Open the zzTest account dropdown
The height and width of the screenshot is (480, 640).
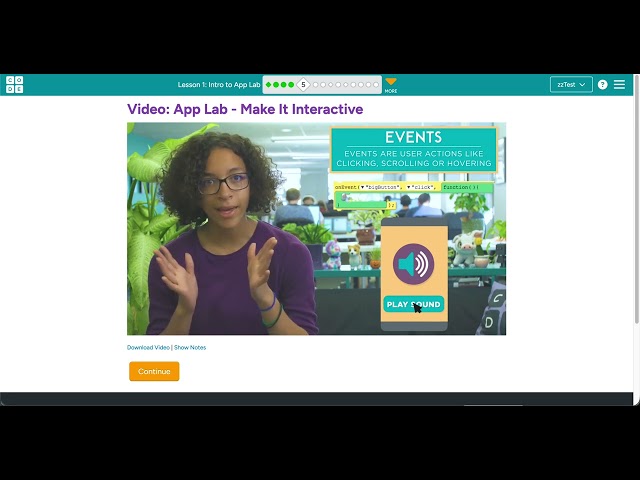click(571, 84)
